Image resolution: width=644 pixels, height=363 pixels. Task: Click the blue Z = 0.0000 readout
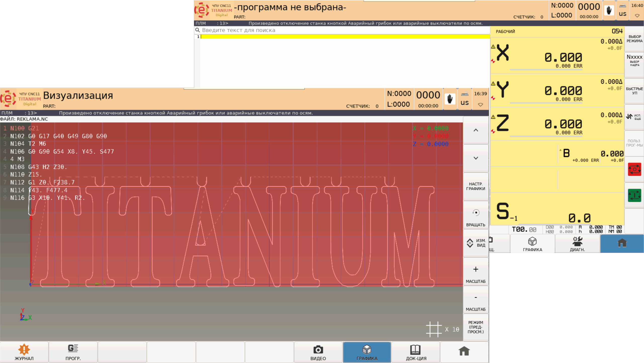tap(430, 144)
